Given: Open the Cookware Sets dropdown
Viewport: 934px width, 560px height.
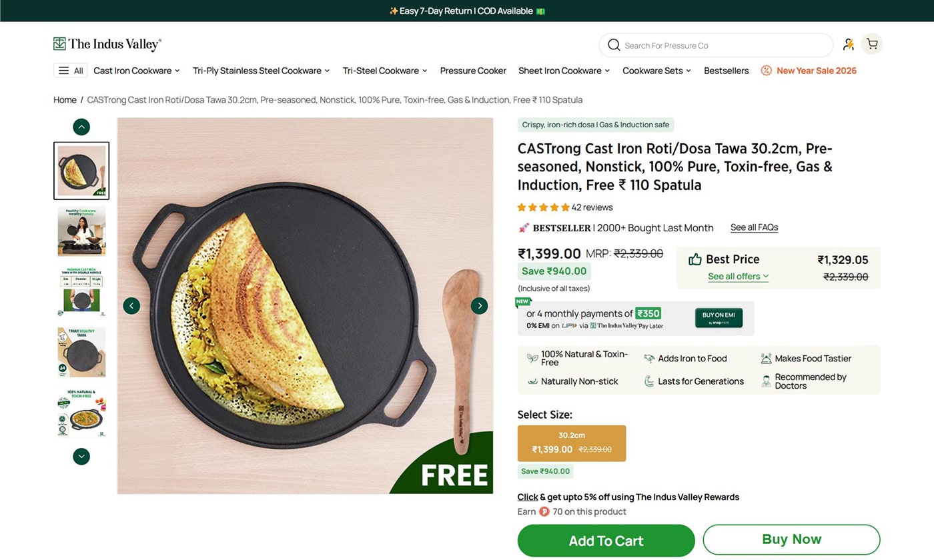Looking at the screenshot, I should click(x=656, y=71).
